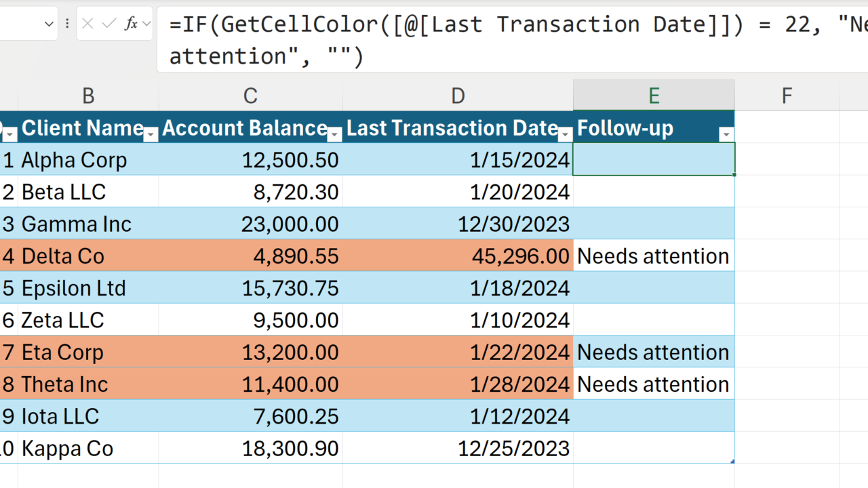Open the Last Transaction Date filter dropdown
868x488 pixels.
566,135
